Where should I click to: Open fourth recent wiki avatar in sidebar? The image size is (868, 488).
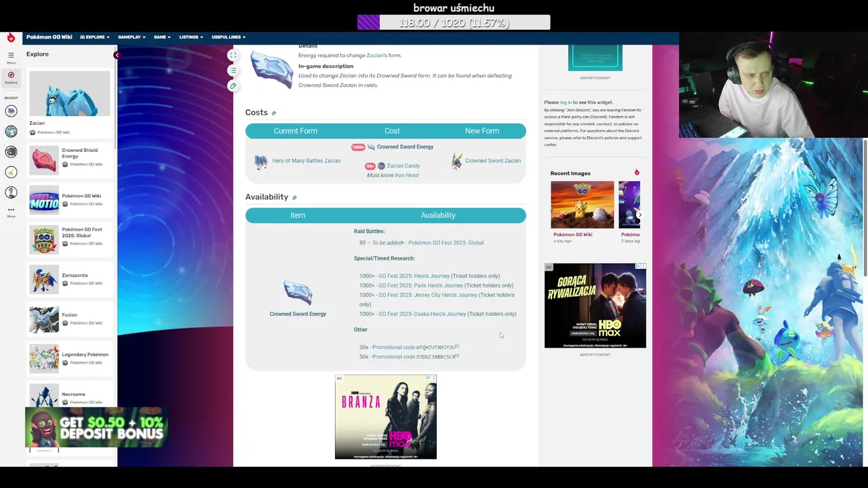pos(11,171)
